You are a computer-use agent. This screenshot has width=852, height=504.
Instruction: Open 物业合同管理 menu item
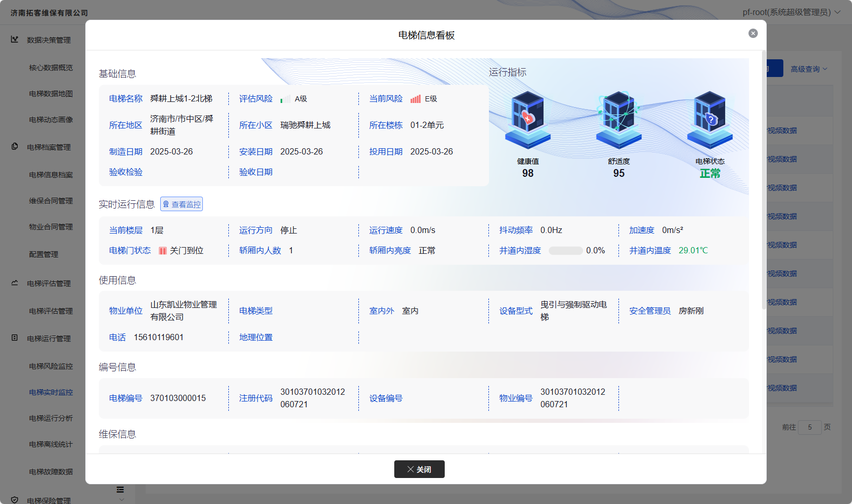coord(51,227)
